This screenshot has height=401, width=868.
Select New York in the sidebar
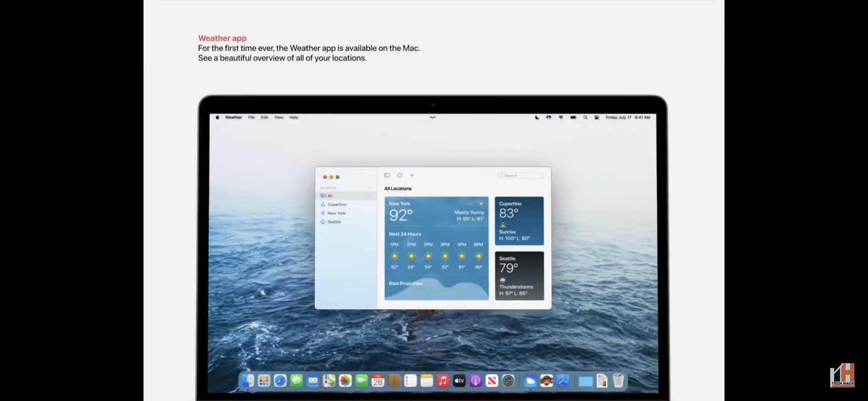click(346, 213)
